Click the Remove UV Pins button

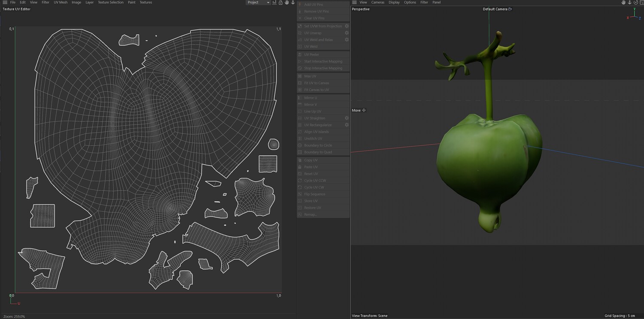[323, 12]
